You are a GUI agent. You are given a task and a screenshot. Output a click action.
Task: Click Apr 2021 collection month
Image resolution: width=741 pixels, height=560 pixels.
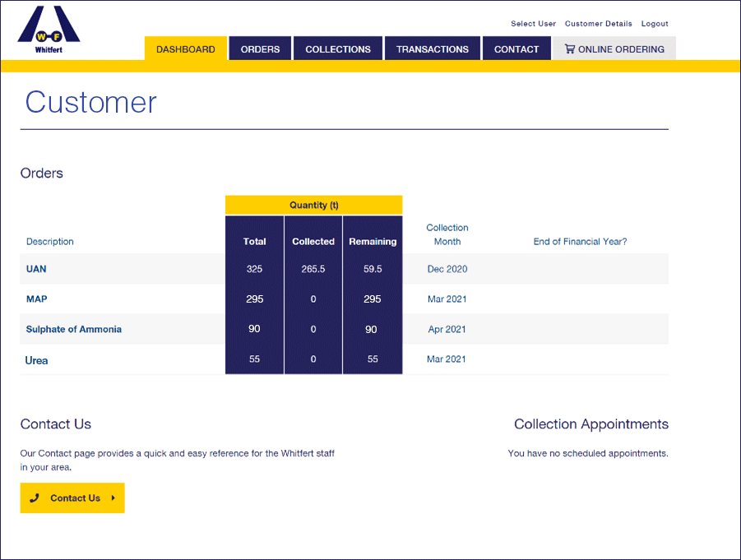pos(447,329)
